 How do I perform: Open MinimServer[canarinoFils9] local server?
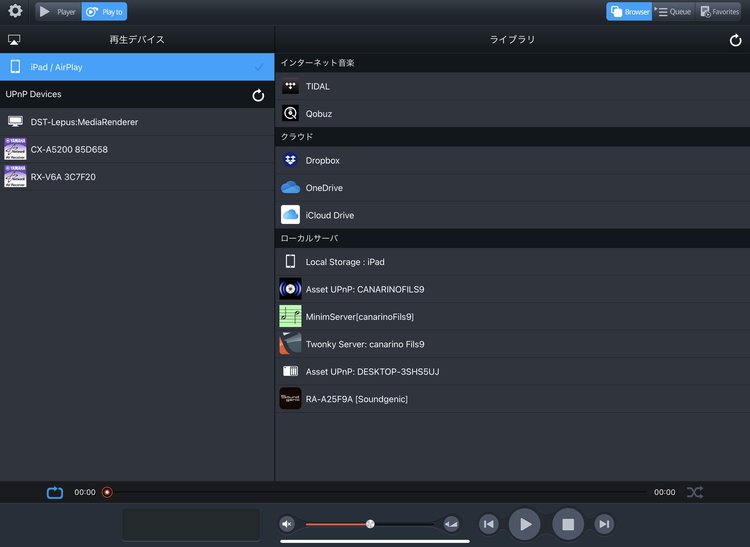[359, 317]
